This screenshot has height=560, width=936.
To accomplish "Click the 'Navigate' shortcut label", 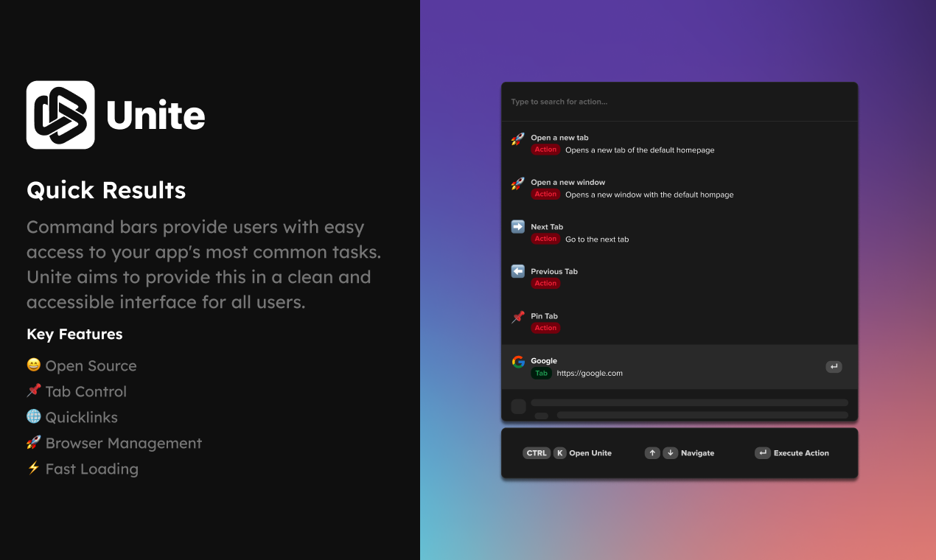I will point(697,453).
